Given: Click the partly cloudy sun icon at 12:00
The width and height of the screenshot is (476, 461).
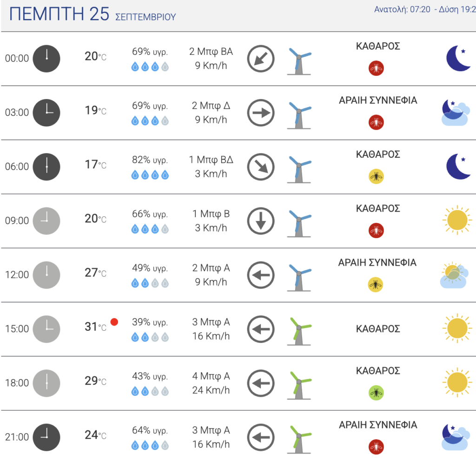Looking at the screenshot, I should tap(454, 275).
